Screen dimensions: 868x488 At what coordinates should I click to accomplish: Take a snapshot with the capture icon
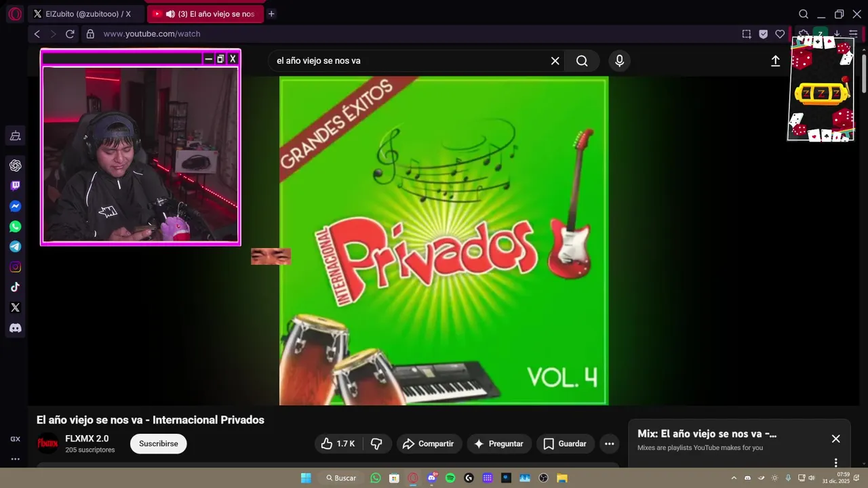(x=747, y=34)
